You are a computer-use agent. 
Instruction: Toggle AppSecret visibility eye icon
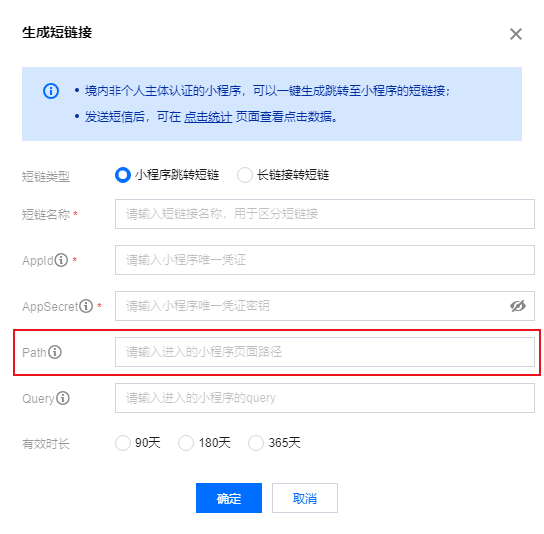[x=518, y=306]
